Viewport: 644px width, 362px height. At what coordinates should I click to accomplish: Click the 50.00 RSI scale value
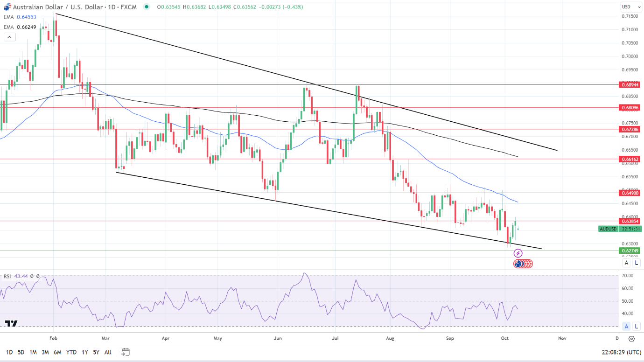pyautogui.click(x=629, y=301)
